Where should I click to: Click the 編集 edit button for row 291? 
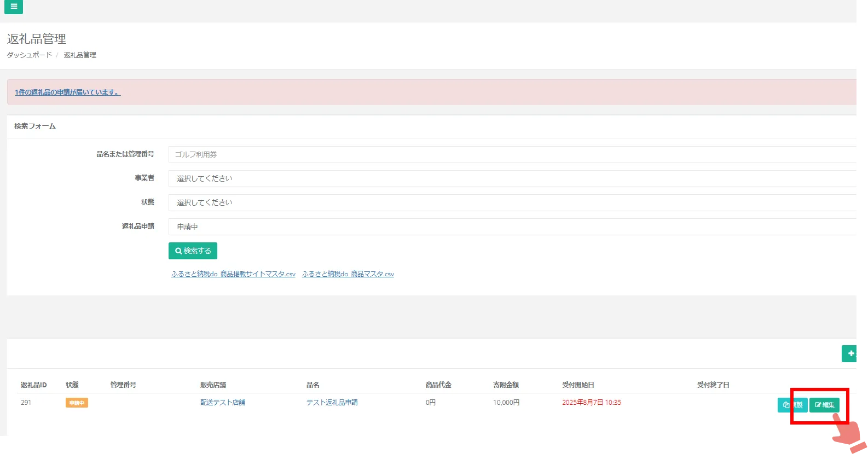tap(824, 405)
